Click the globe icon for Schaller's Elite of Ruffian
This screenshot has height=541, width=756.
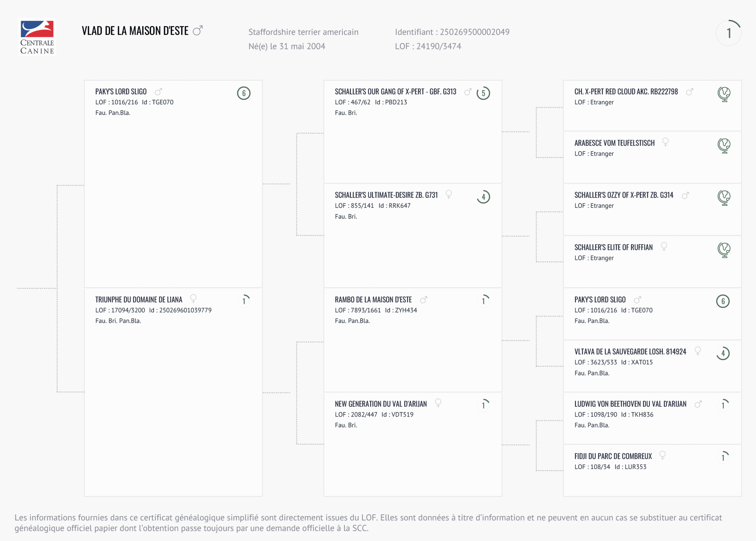point(724,250)
